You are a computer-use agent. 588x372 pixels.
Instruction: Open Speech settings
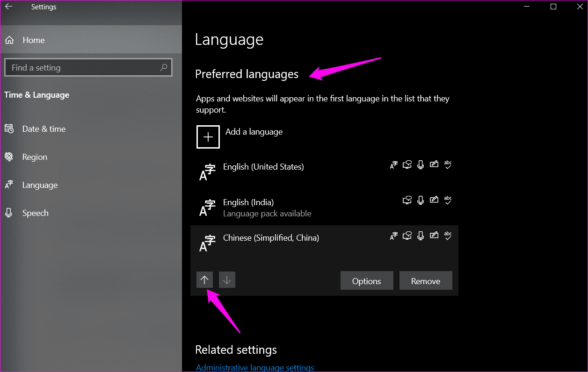click(91, 213)
